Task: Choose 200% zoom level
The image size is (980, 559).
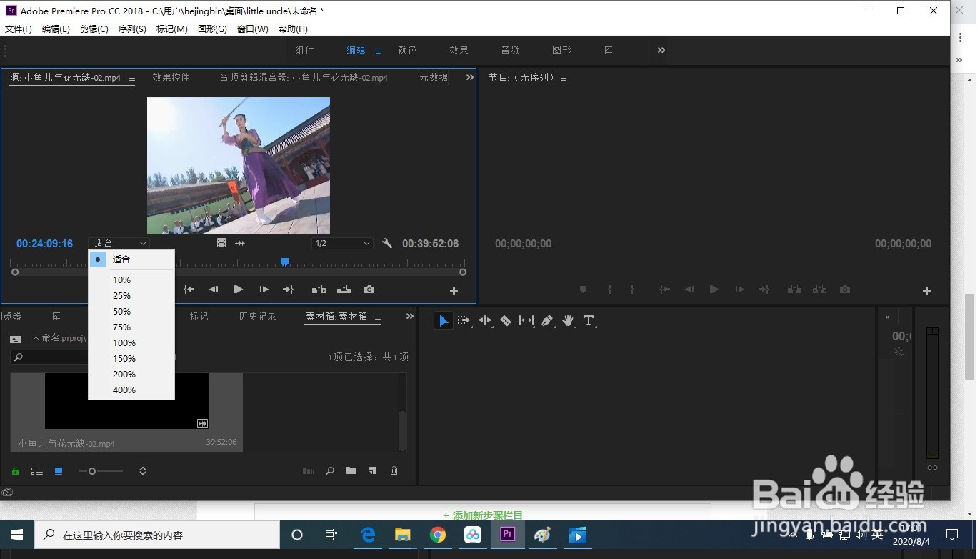Action: pyautogui.click(x=131, y=375)
